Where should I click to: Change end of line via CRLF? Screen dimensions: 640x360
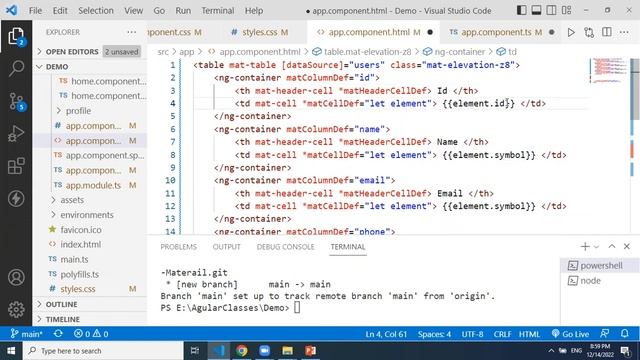[502, 334]
